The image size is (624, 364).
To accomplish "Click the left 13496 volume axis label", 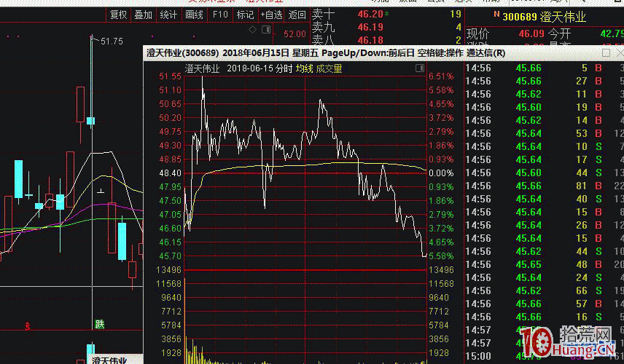I will 168,270.
